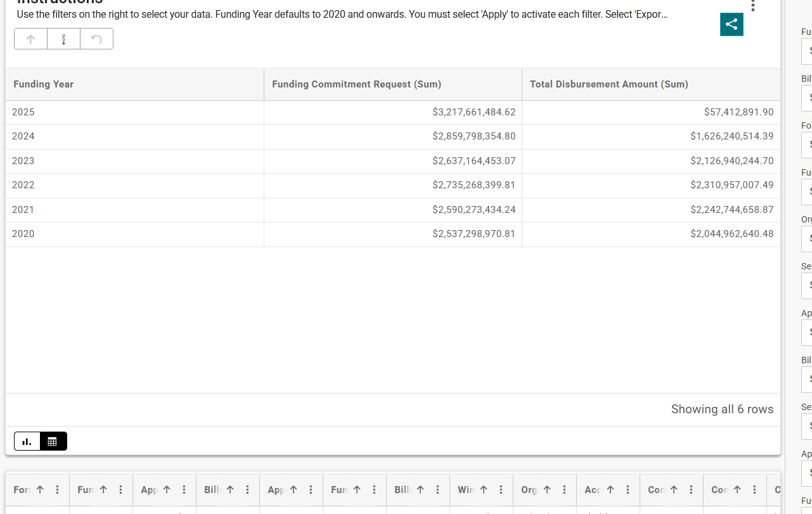Click the Funding Year column header
This screenshot has width=812, height=514.
pyautogui.click(x=43, y=84)
